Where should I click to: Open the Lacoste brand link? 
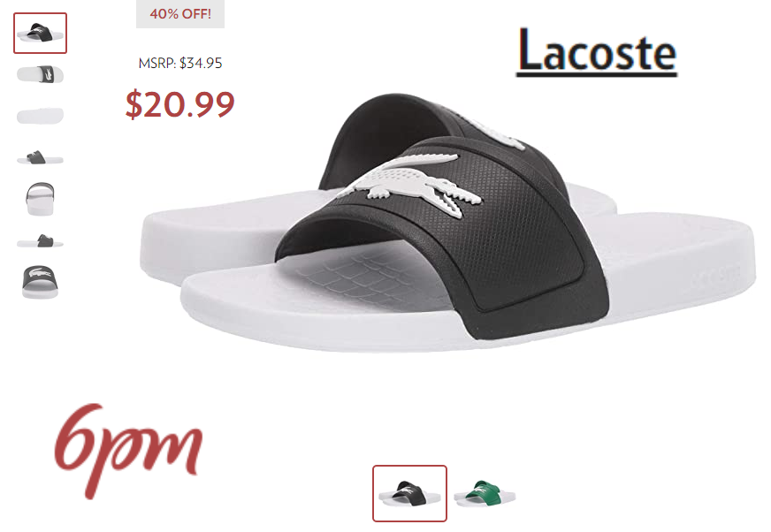coord(597,51)
